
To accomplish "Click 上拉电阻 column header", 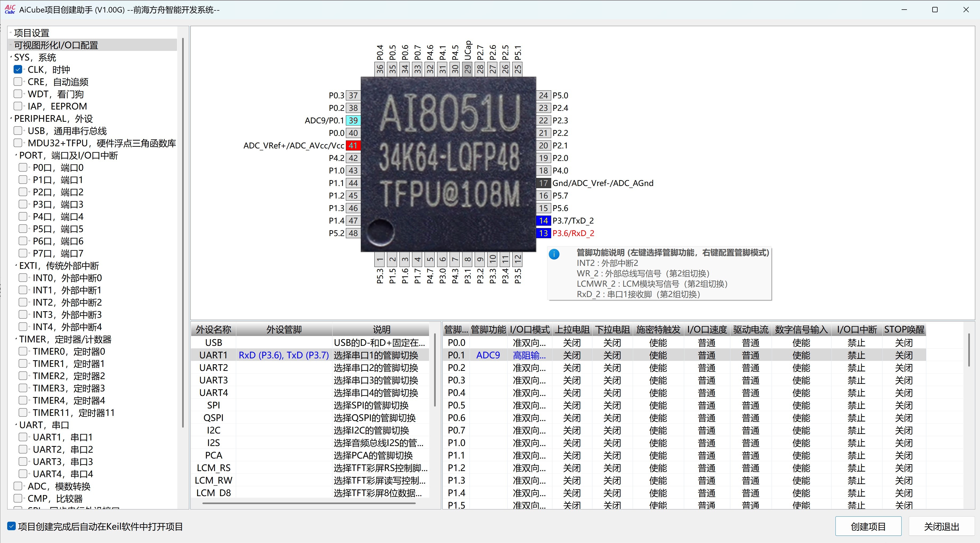I will pos(572,329).
